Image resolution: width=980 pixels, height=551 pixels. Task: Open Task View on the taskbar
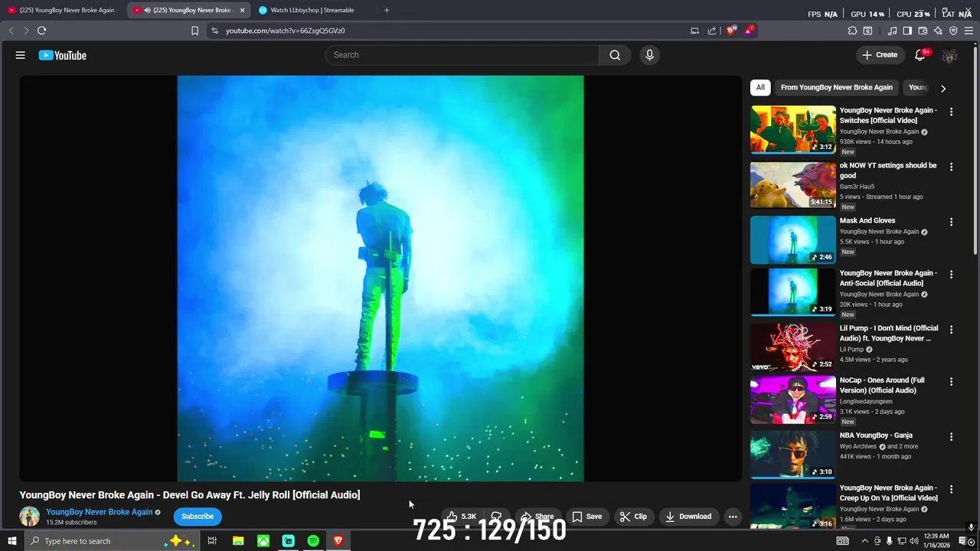[x=212, y=541]
